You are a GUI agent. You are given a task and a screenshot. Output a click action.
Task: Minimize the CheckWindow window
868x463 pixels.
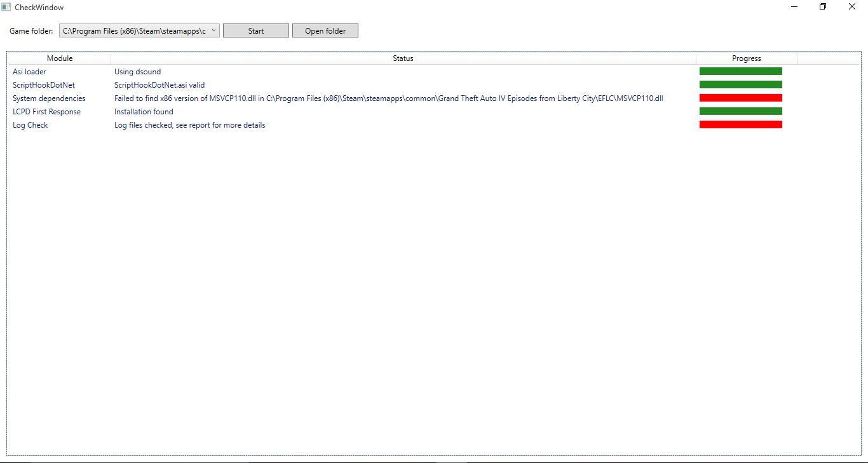point(794,7)
